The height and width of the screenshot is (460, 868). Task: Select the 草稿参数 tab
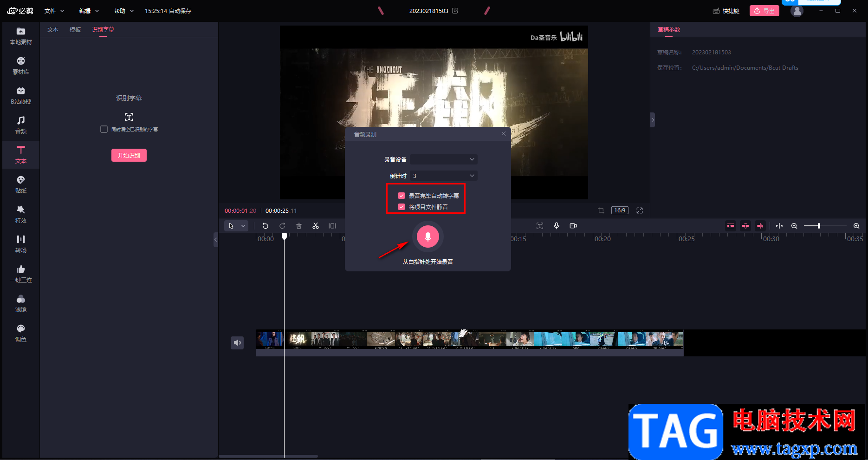tap(669, 30)
